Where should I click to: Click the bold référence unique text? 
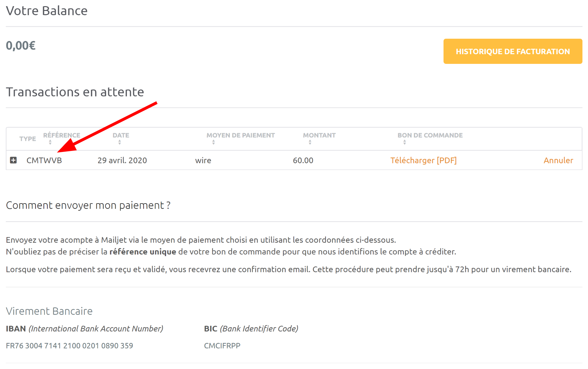(143, 252)
